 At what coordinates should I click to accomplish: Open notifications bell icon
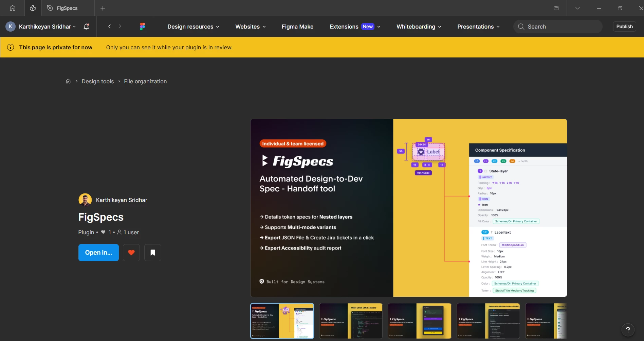[86, 27]
